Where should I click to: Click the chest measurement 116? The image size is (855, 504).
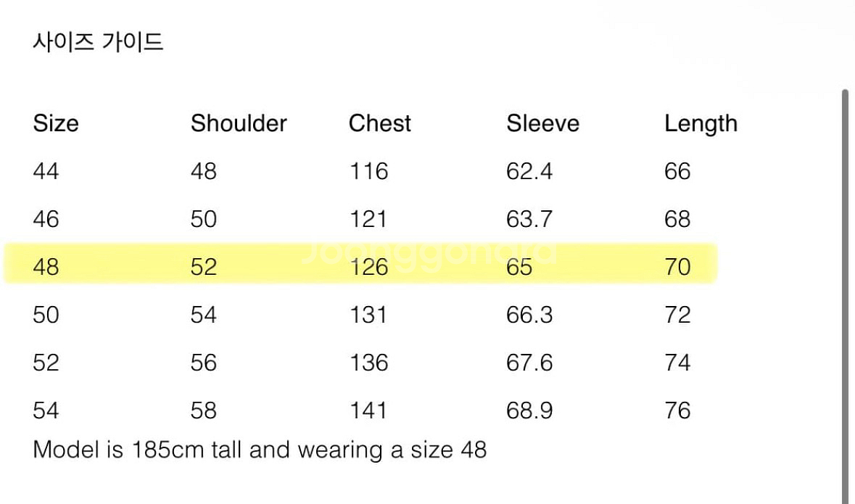pos(368,171)
